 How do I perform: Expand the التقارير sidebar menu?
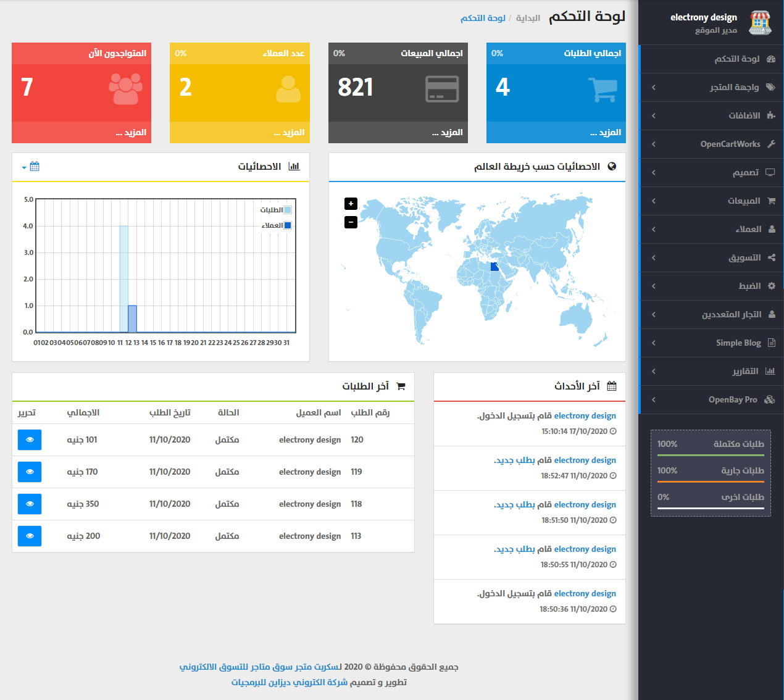712,371
